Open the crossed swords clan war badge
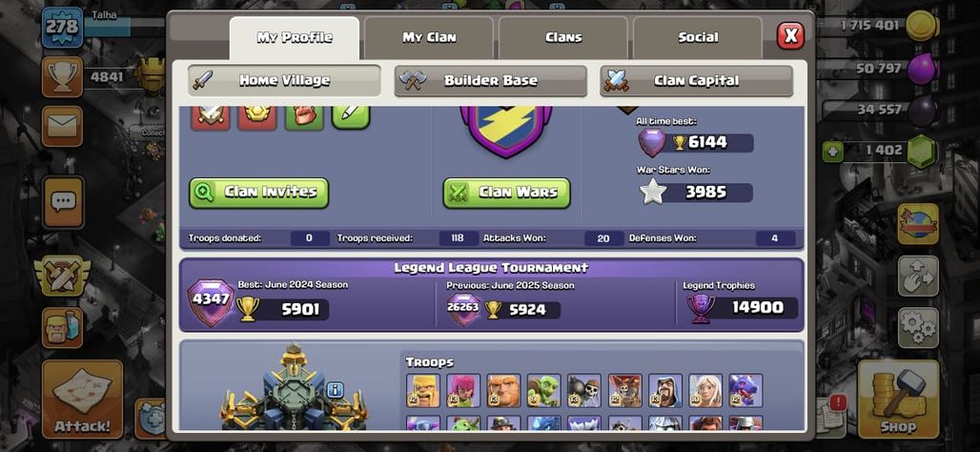Viewport: 980px width, 452px height. [62, 275]
